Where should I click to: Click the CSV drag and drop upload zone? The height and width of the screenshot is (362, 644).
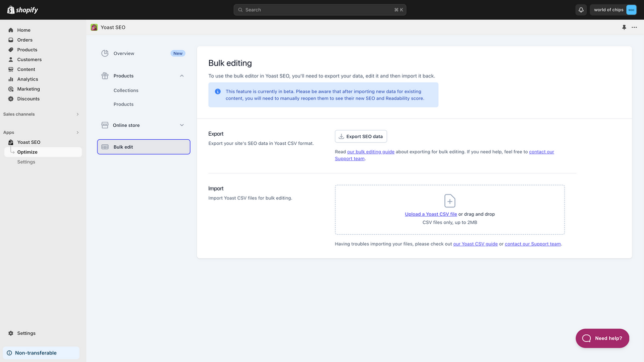pyautogui.click(x=450, y=210)
